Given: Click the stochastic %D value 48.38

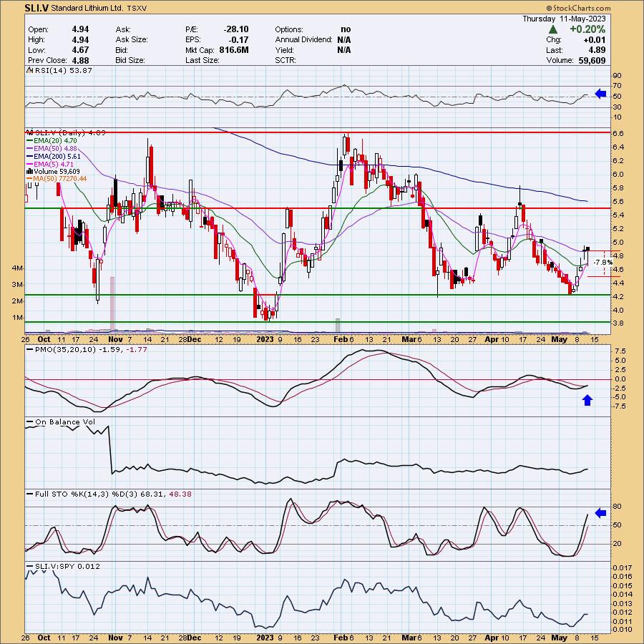Looking at the screenshot, I should [x=180, y=494].
